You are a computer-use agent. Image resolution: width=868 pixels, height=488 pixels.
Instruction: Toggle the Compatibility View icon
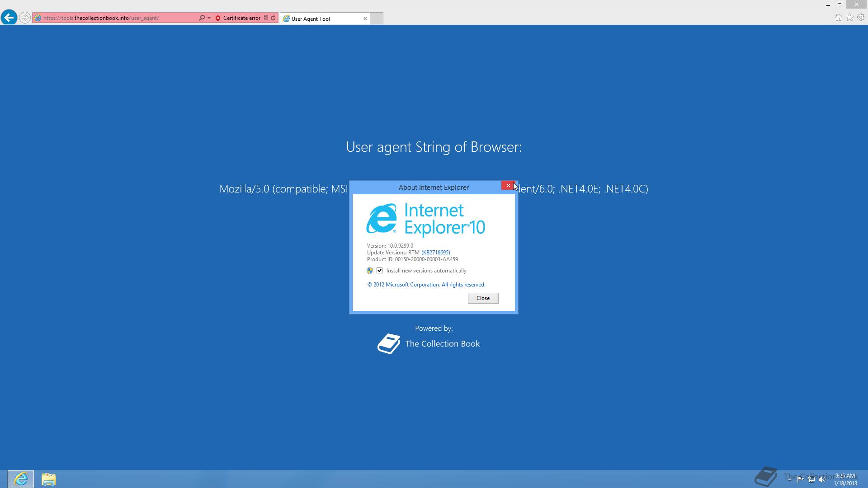[x=266, y=18]
